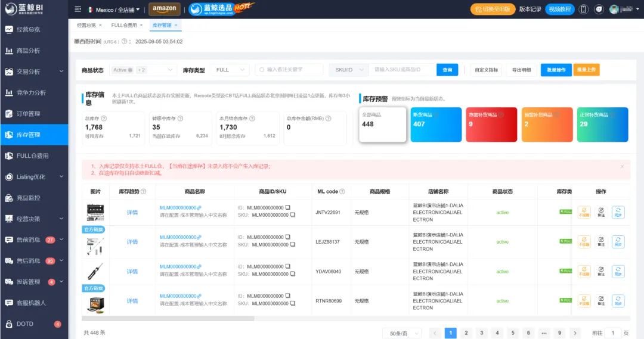Open 订单管理 in the sidebar
The height and width of the screenshot is (339, 644).
34,114
